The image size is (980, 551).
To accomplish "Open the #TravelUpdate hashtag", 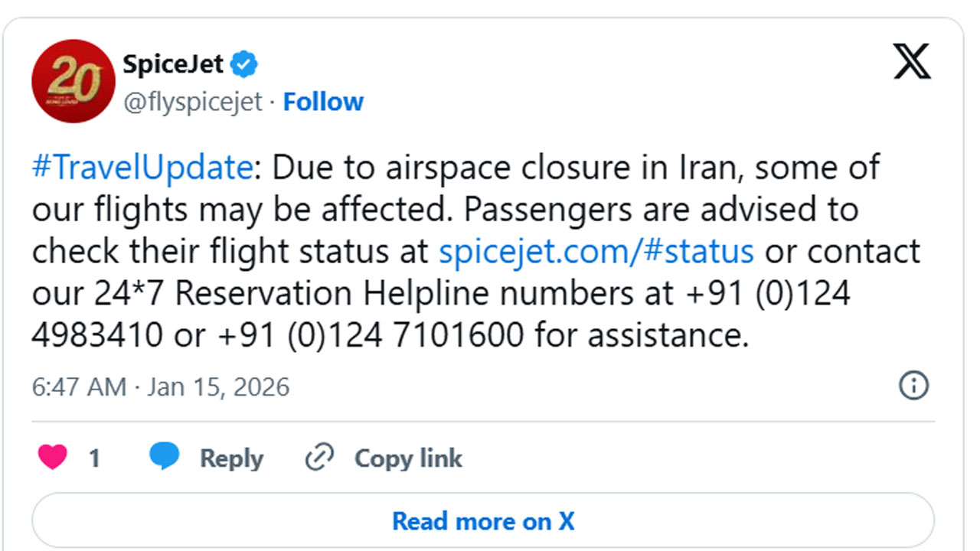I will [142, 168].
